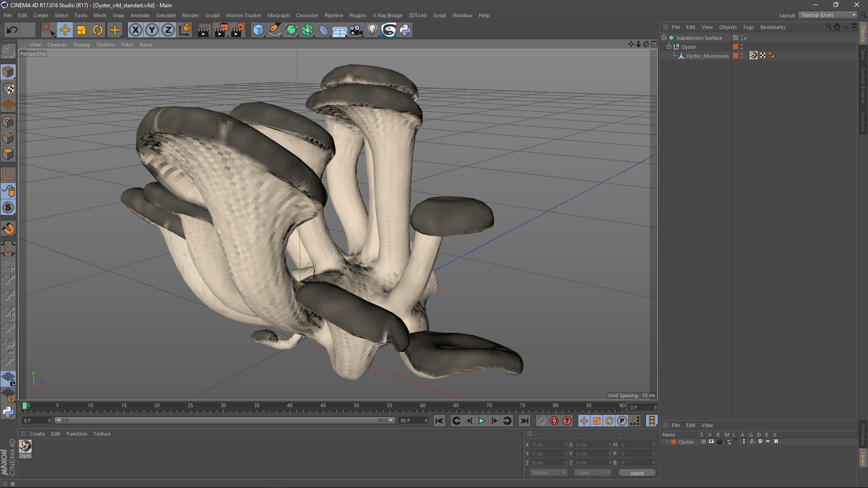Image resolution: width=868 pixels, height=488 pixels.
Task: Switch to Texture mode checker icon
Action: coord(8,89)
